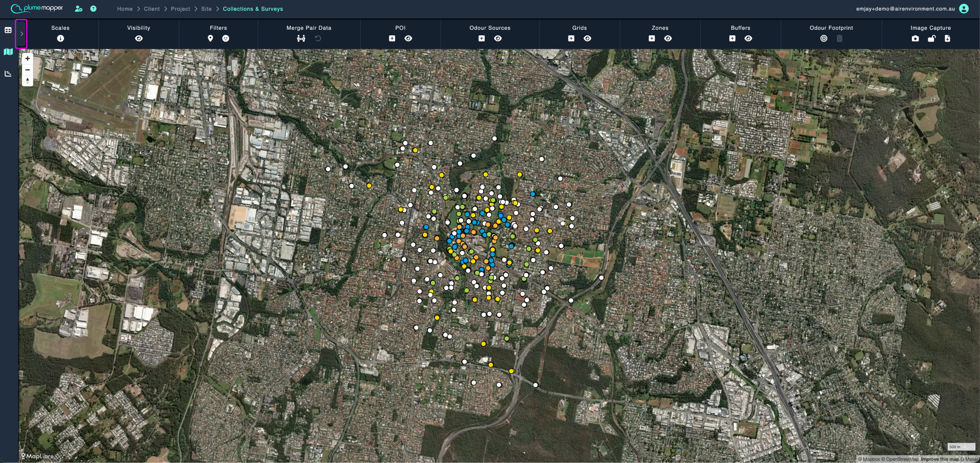Open the account profile avatar
This screenshot has height=463, width=980.
click(964, 9)
